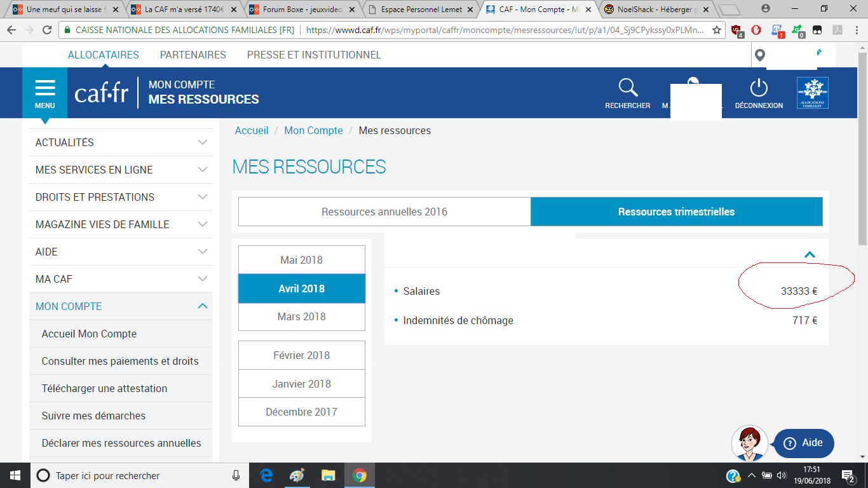Viewport: 868px width, 488px height.
Task: Open the black mask extension icon
Action: coord(816,30)
